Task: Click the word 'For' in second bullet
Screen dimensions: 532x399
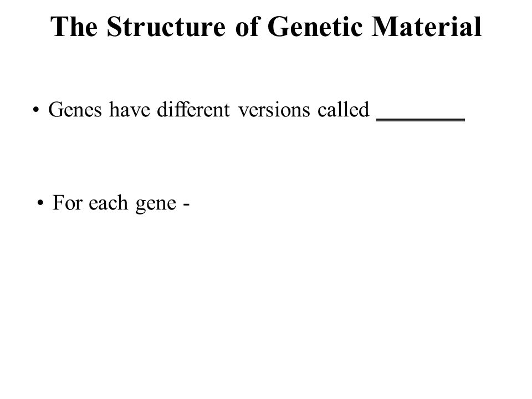Action: pos(67,203)
